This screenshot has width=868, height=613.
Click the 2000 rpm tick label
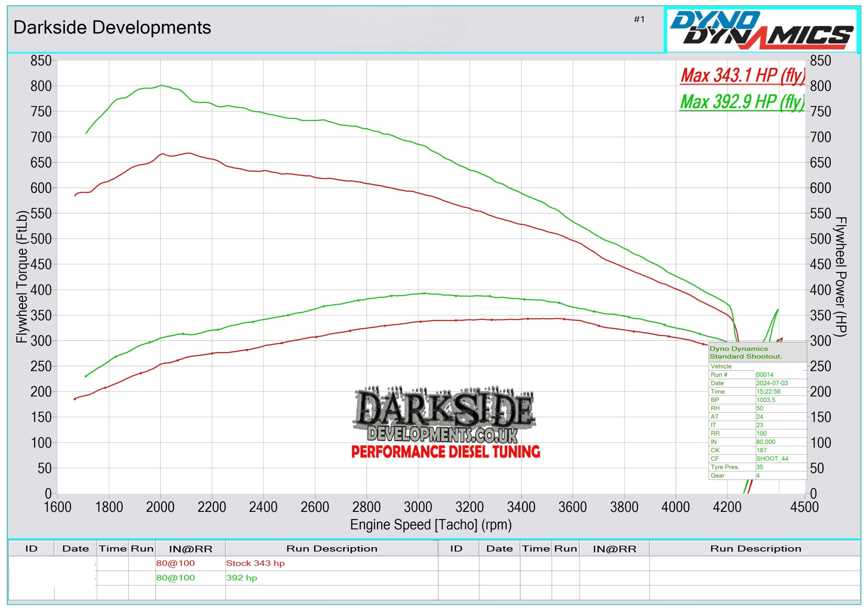click(x=160, y=506)
